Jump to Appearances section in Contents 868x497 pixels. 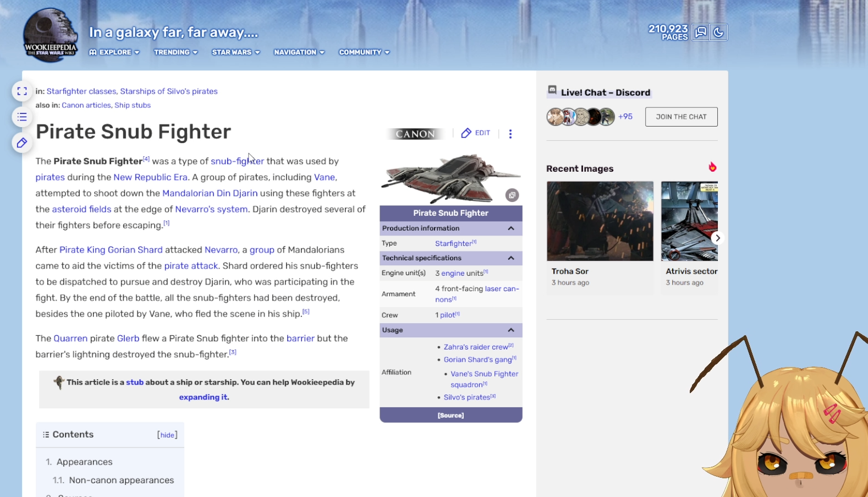coord(84,462)
